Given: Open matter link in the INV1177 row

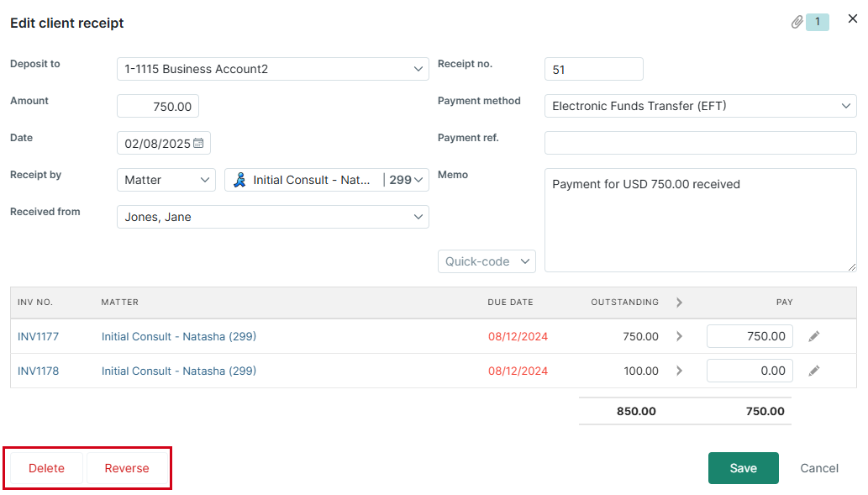Looking at the screenshot, I should (x=179, y=336).
